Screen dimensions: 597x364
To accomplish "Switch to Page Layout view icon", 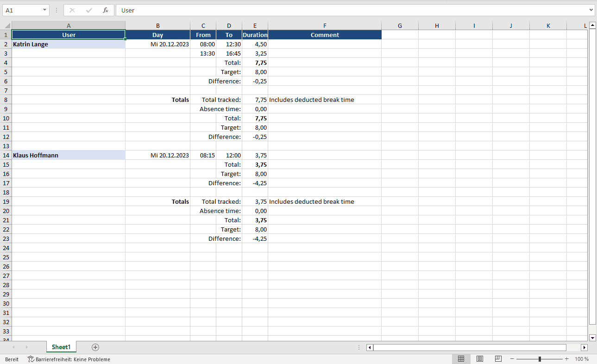I will pyautogui.click(x=480, y=359).
